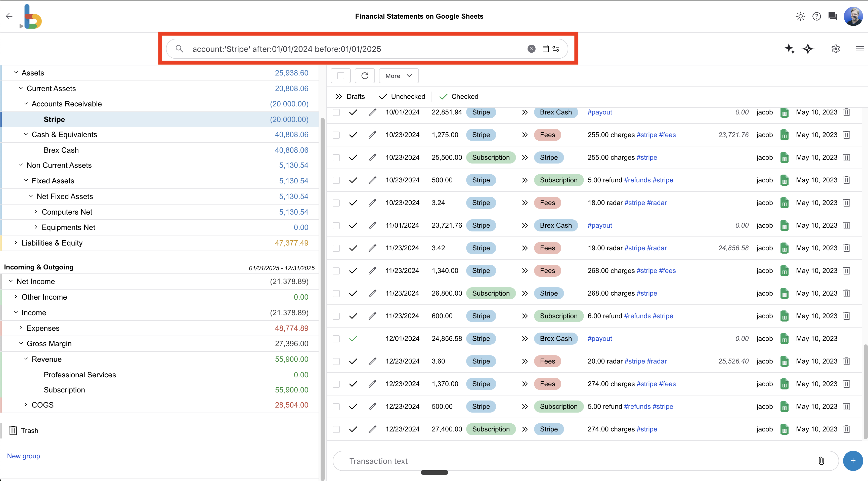The height and width of the screenshot is (481, 868).
Task: Open the More dropdown
Action: pos(398,75)
